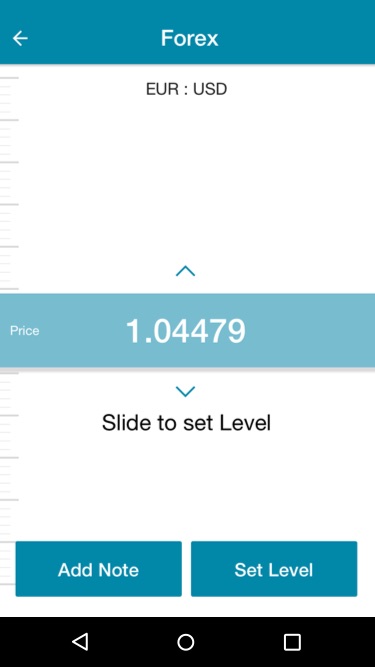Select the EUR : USD pair label
This screenshot has height=667, width=375.
pyautogui.click(x=186, y=89)
